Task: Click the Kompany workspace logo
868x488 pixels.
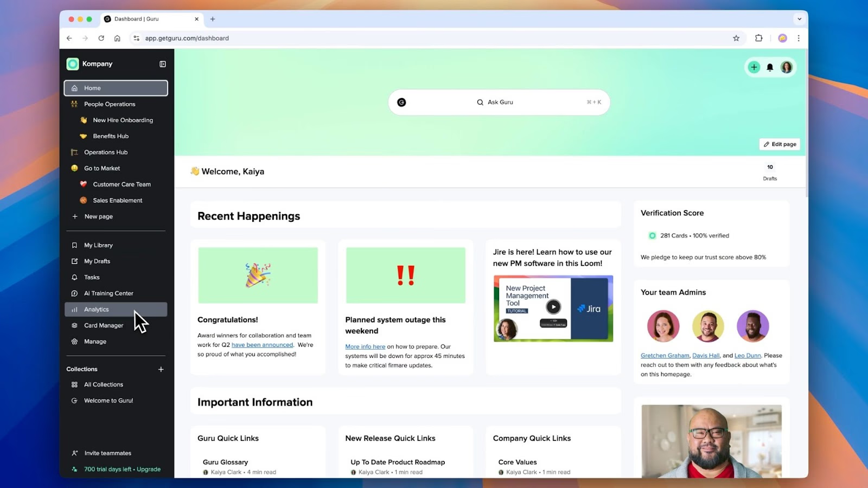Action: (x=73, y=64)
